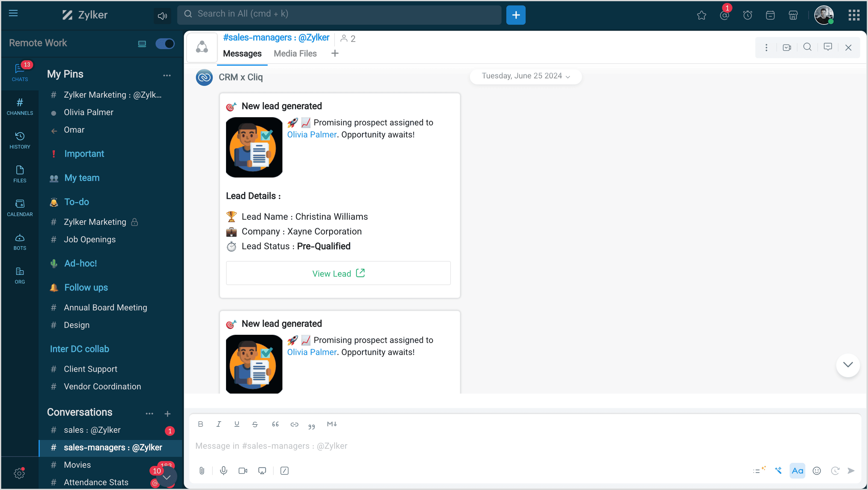Toggle the Remote Work switch
This screenshot has width=868, height=490.
coord(165,43)
